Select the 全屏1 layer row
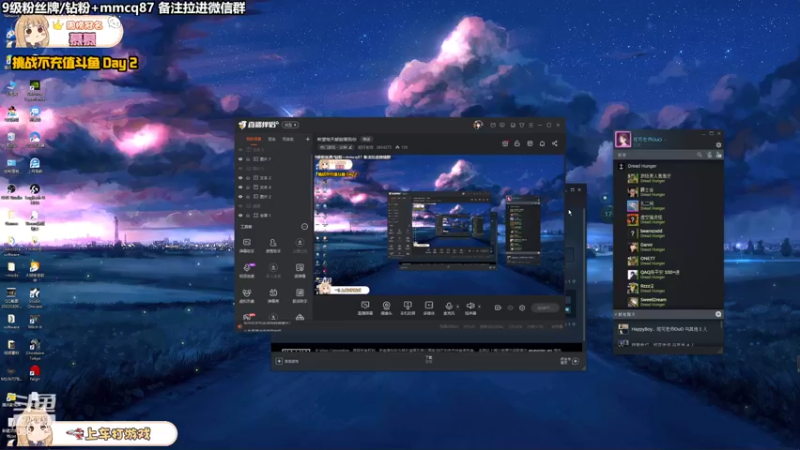 pos(273,215)
